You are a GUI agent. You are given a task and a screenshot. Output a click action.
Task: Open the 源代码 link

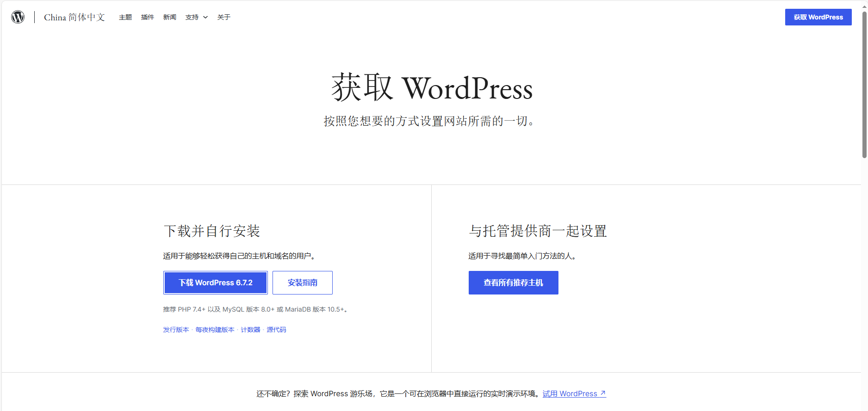pos(276,330)
